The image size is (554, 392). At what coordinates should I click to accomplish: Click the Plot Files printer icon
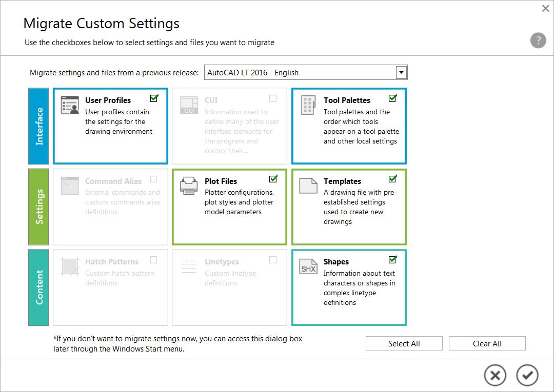click(189, 185)
